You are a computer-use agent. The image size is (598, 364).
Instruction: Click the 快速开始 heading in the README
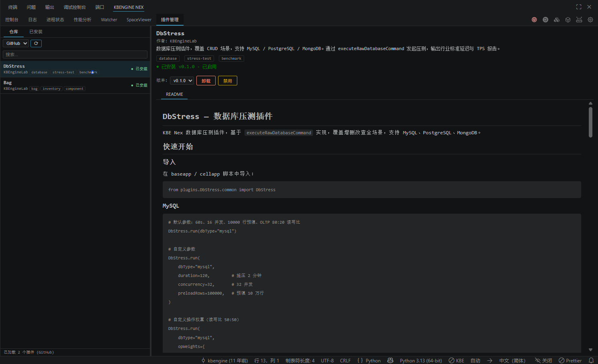pos(178,147)
